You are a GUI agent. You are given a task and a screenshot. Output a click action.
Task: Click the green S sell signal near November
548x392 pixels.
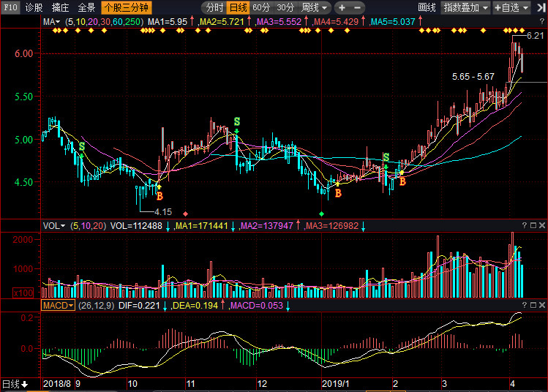click(x=236, y=121)
